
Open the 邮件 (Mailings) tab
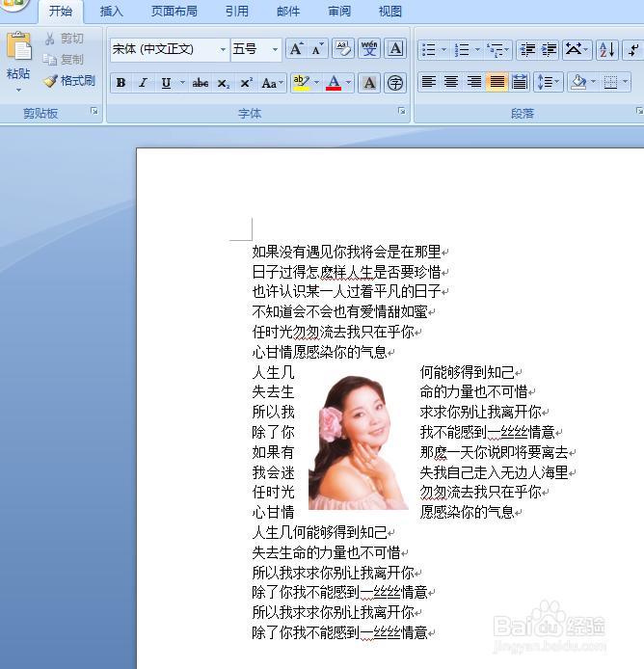288,12
